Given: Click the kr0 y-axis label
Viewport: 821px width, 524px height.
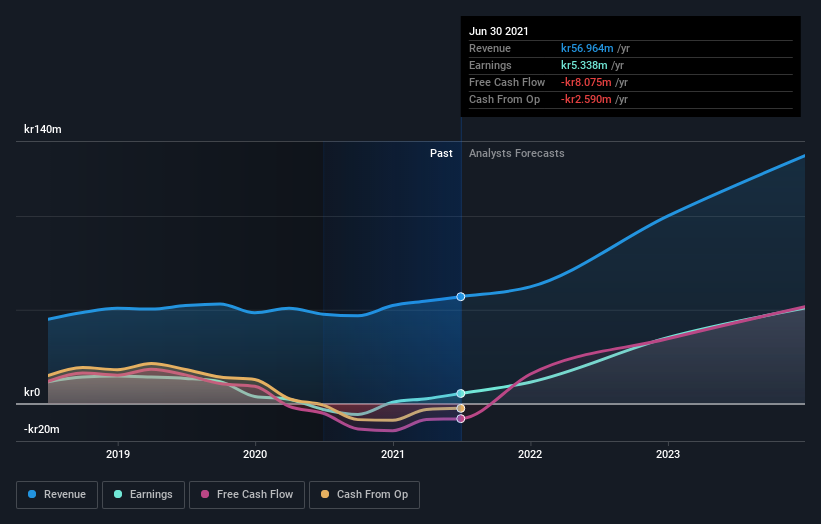Looking at the screenshot, I should (32, 392).
